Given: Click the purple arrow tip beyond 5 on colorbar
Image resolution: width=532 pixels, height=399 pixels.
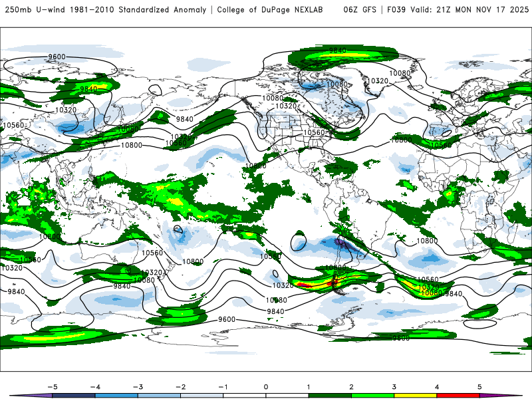Looking at the screenshot, I should (x=501, y=396).
